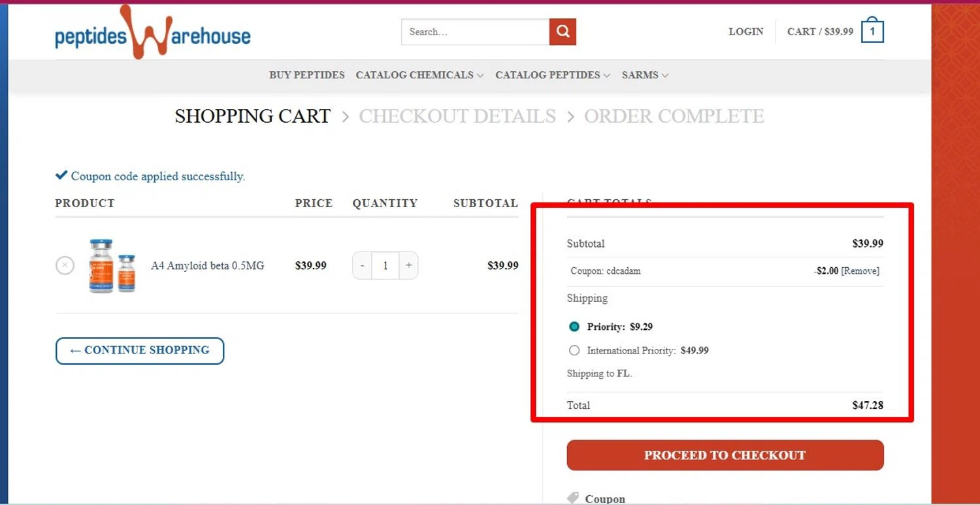Open the Buy Peptides menu item
This screenshot has height=505, width=980.
pos(307,75)
